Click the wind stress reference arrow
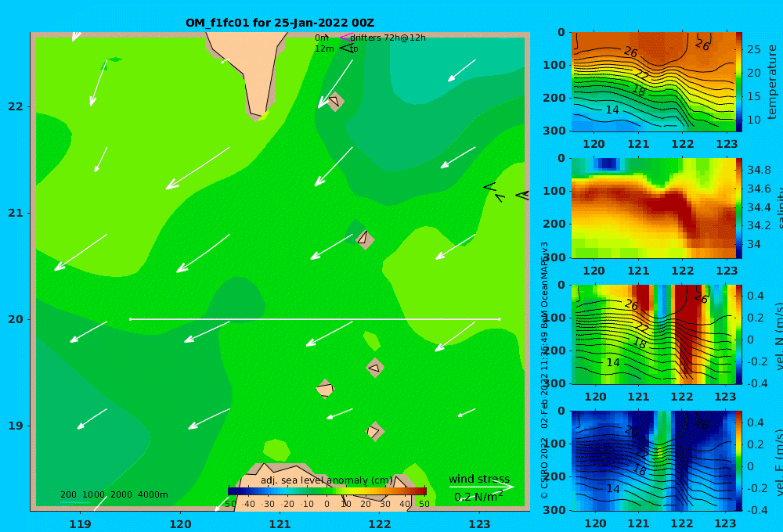This screenshot has width=783, height=532. tap(482, 487)
